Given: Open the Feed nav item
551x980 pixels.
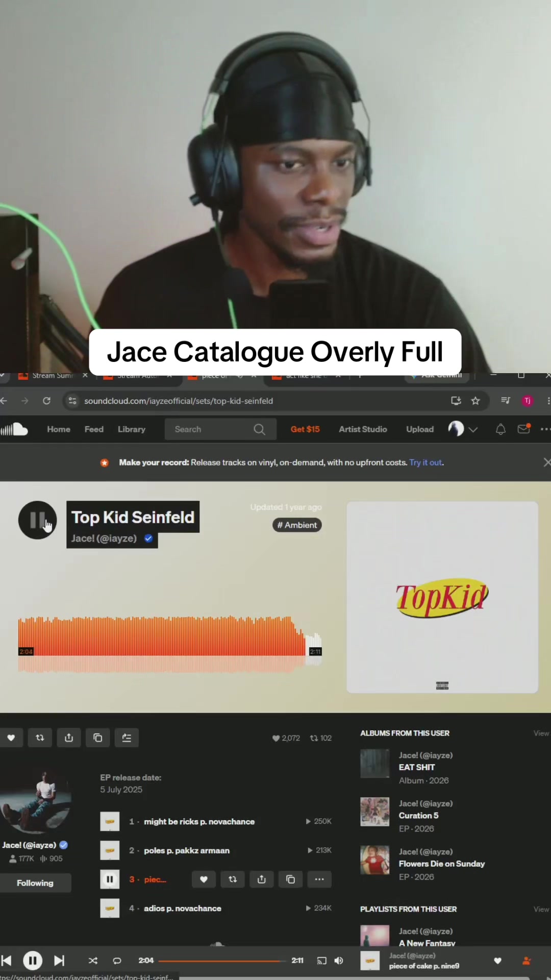Looking at the screenshot, I should click(x=94, y=429).
